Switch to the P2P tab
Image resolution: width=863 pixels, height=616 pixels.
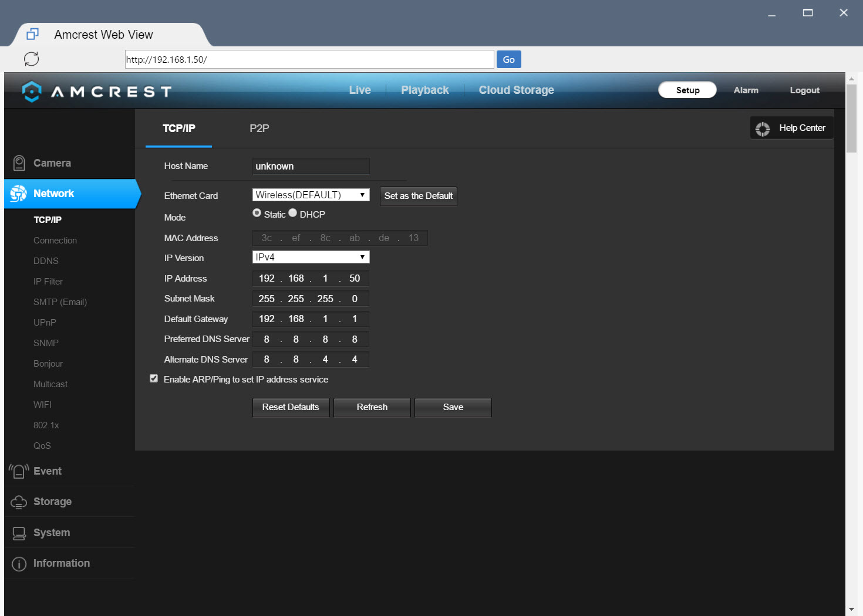tap(259, 128)
